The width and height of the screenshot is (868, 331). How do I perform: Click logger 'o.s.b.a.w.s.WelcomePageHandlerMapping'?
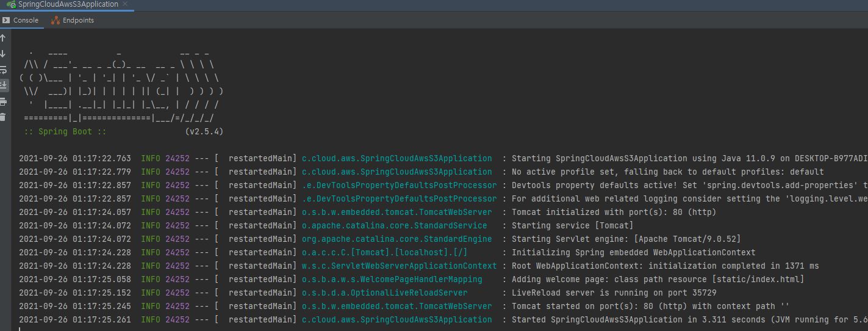coord(392,279)
